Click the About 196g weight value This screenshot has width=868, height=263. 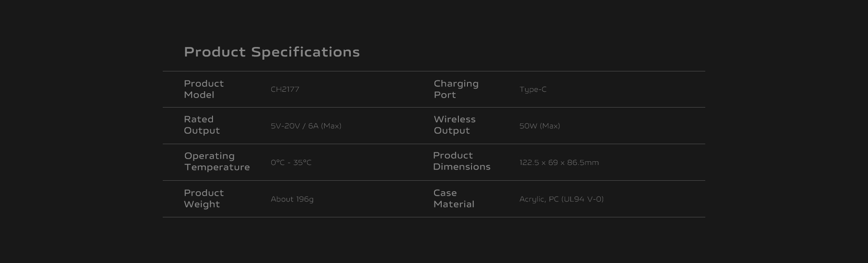pyautogui.click(x=292, y=199)
